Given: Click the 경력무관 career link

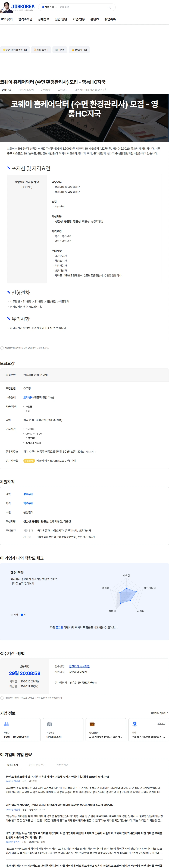Looking at the screenshot, I should pos(28,494).
